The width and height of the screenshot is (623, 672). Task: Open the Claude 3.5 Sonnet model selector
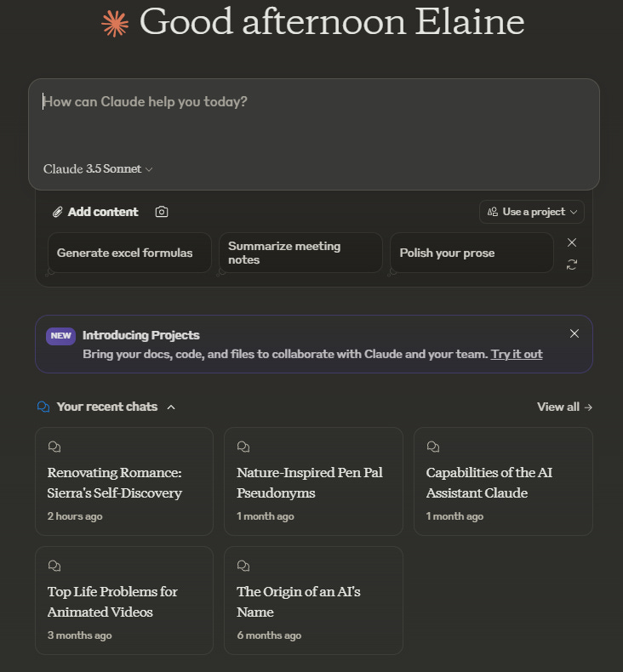[x=98, y=169]
